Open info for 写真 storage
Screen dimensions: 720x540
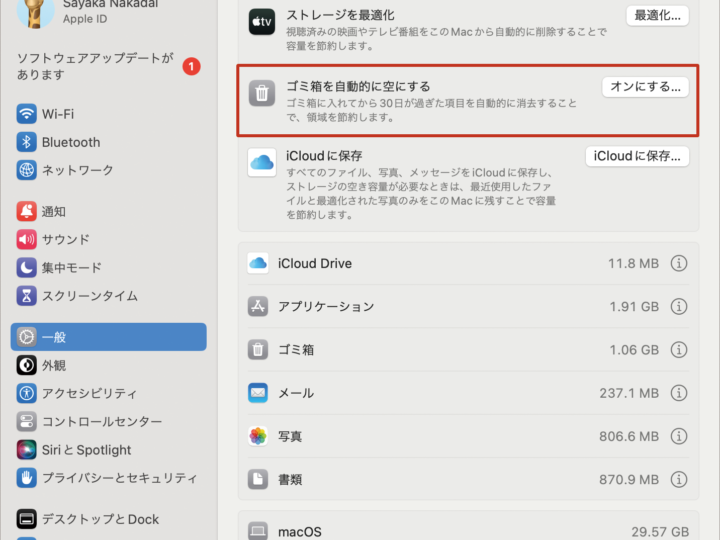(679, 436)
